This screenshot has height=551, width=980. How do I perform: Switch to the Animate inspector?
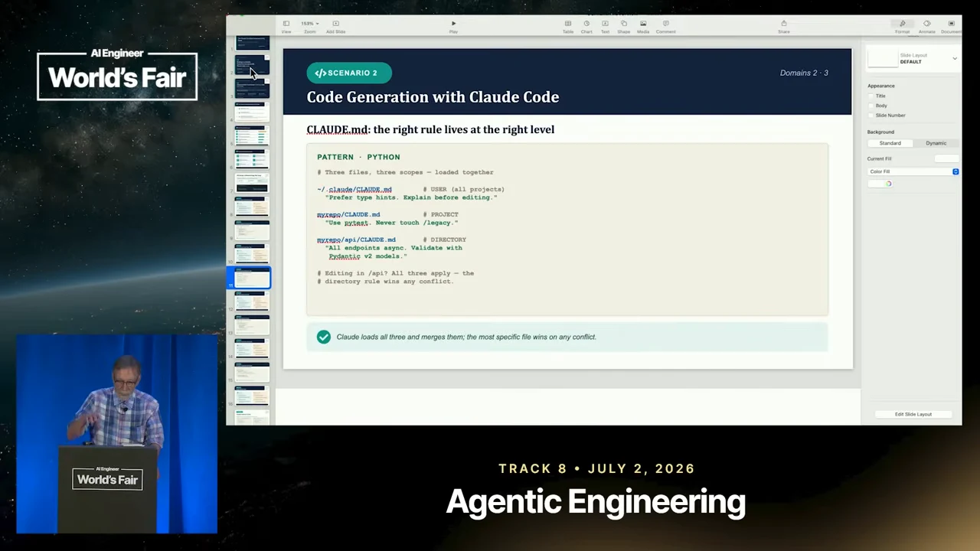[x=926, y=27]
